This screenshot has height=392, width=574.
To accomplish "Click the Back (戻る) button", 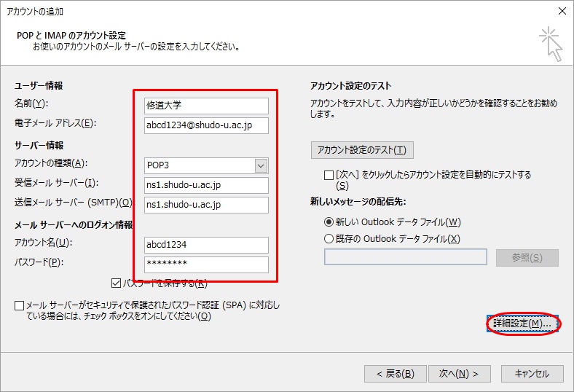I will (x=395, y=374).
